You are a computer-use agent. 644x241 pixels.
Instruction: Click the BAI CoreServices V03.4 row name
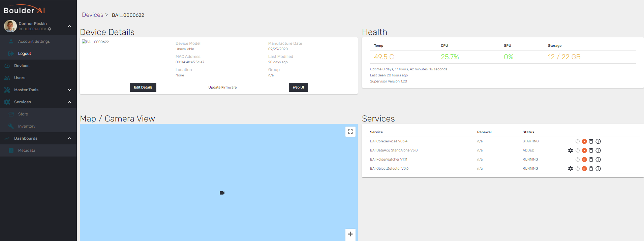point(389,141)
